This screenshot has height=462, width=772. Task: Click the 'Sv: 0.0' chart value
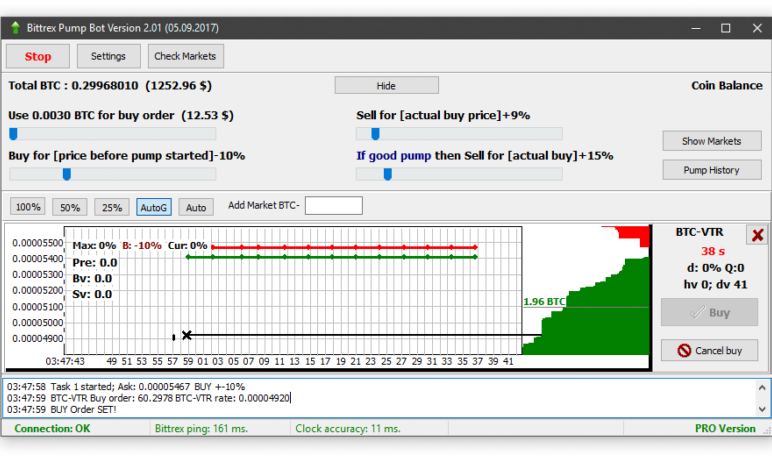92,294
